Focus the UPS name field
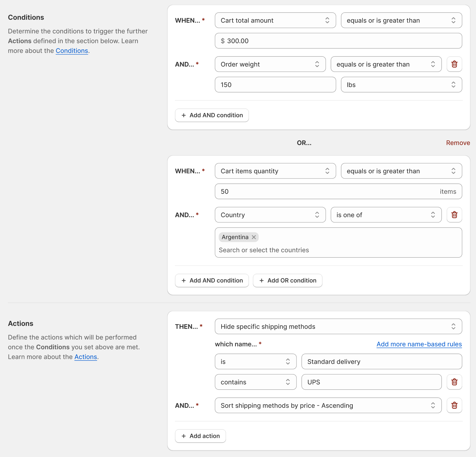Image resolution: width=476 pixels, height=457 pixels. click(x=372, y=382)
